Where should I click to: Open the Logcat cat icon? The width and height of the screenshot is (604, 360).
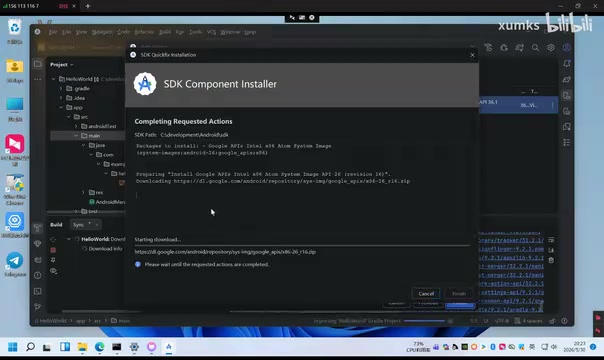coord(37,260)
